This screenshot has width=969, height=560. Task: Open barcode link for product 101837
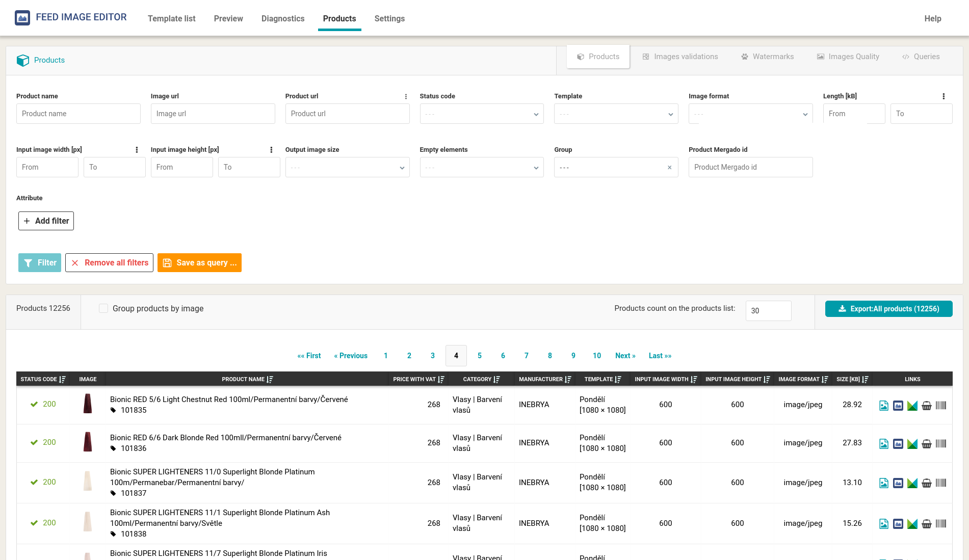click(941, 483)
